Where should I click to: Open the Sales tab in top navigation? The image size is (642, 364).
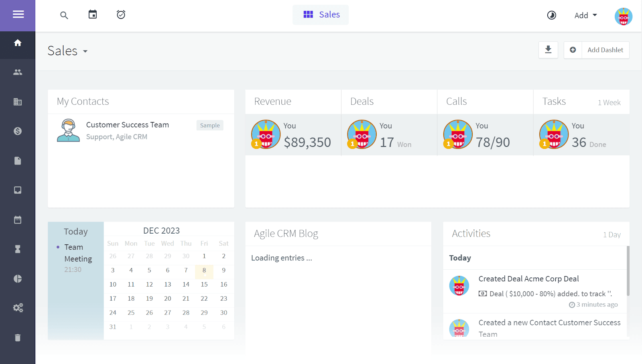click(x=320, y=14)
